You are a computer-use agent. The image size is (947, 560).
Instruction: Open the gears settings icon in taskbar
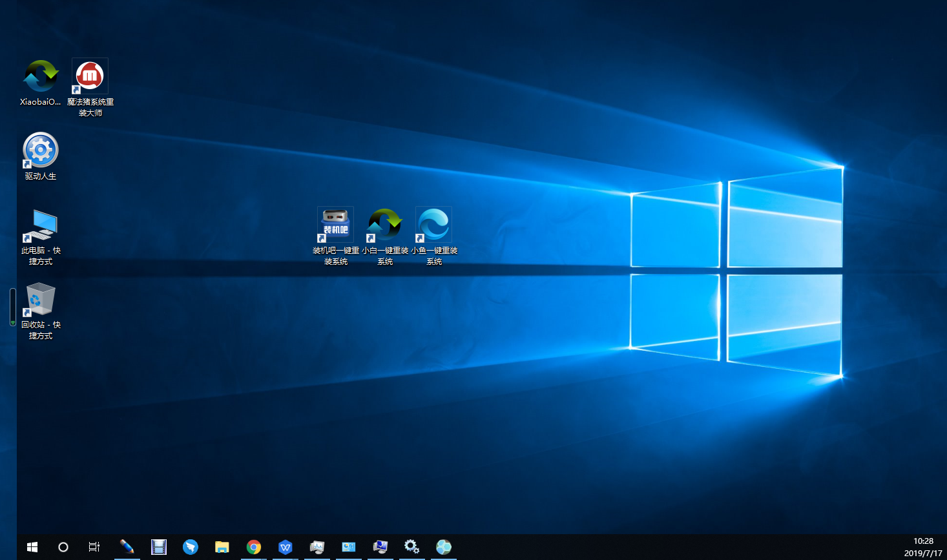411,547
